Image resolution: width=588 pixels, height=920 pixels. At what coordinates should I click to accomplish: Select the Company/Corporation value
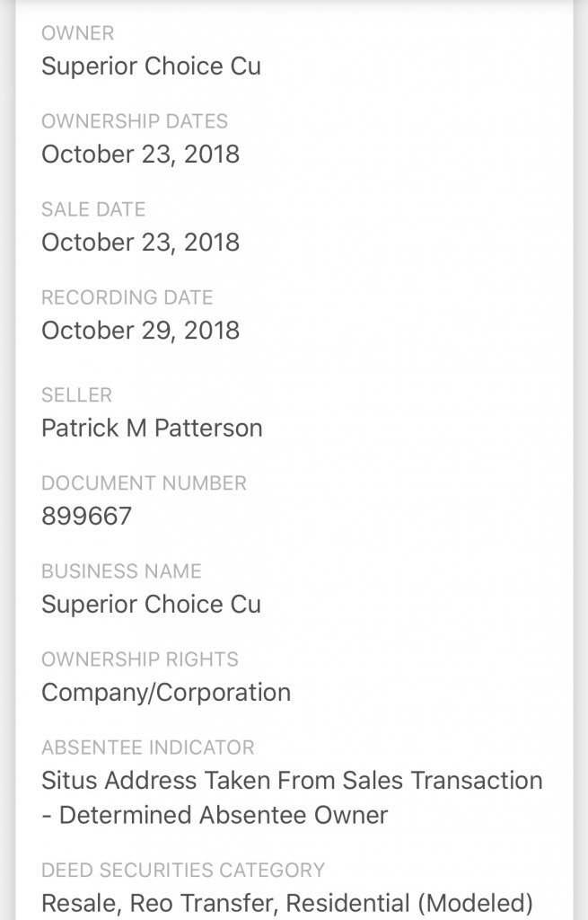coord(166,693)
